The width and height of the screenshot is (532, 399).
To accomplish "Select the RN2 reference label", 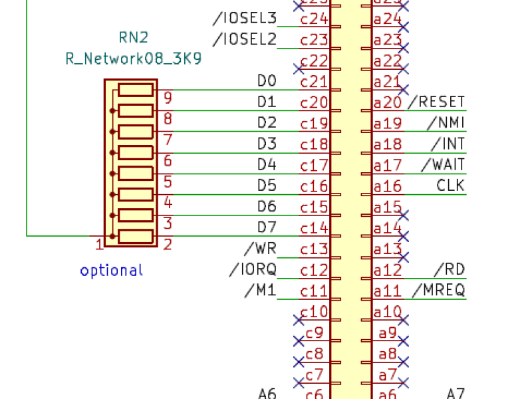I will point(134,37).
